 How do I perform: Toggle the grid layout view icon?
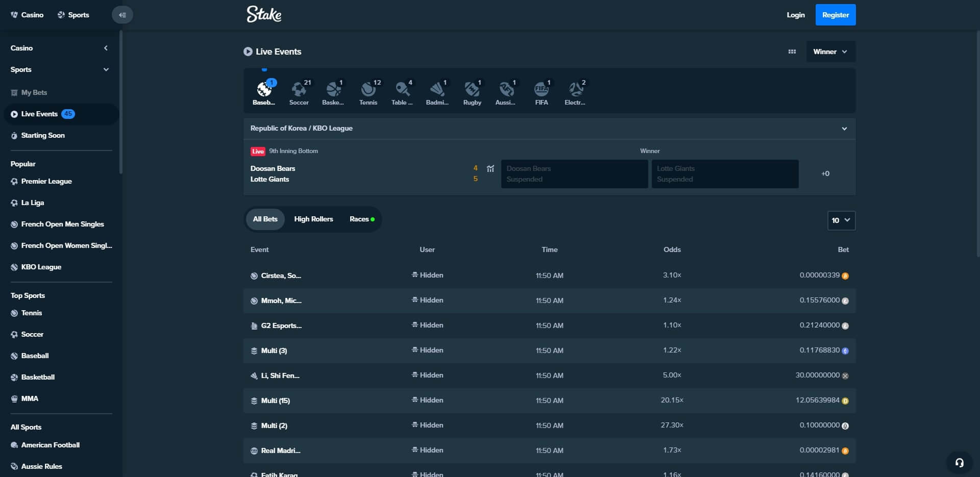(792, 52)
